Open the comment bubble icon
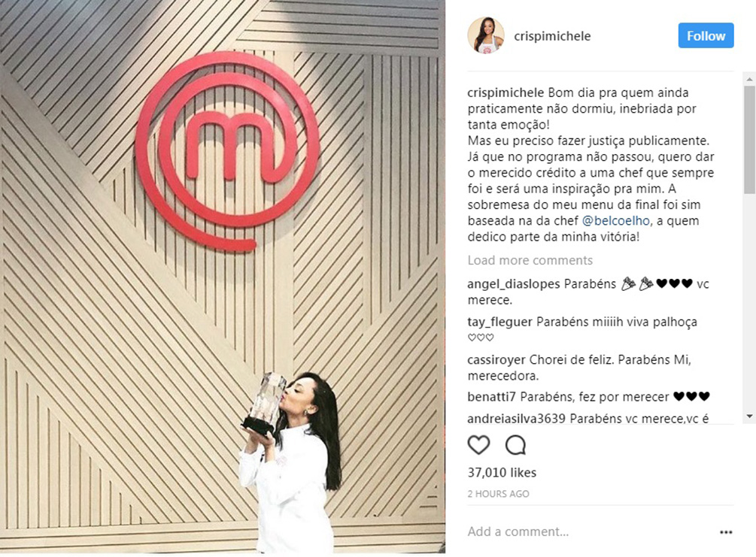This screenshot has height=557, width=756. tap(515, 445)
